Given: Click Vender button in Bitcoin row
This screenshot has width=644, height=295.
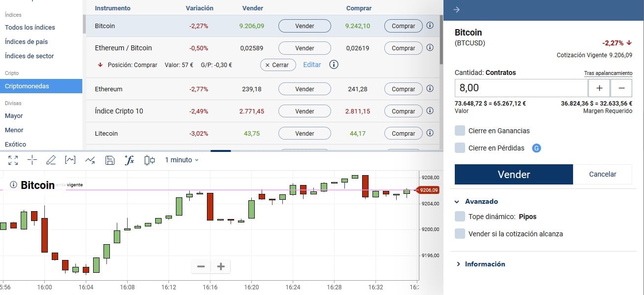Looking at the screenshot, I should click(x=305, y=26).
